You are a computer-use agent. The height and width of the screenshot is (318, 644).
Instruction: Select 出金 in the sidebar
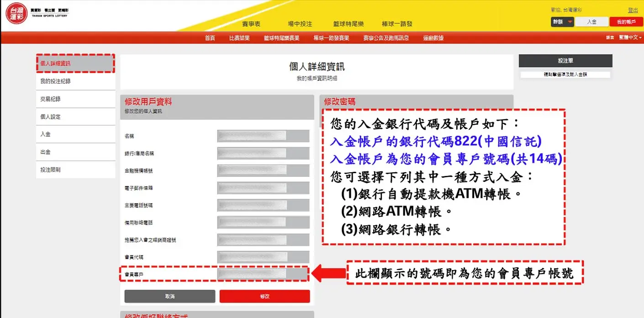point(46,152)
